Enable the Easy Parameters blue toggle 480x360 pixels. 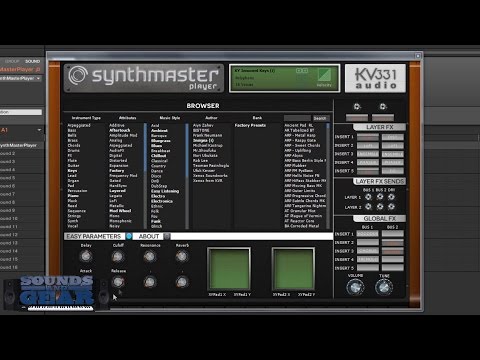[129, 236]
